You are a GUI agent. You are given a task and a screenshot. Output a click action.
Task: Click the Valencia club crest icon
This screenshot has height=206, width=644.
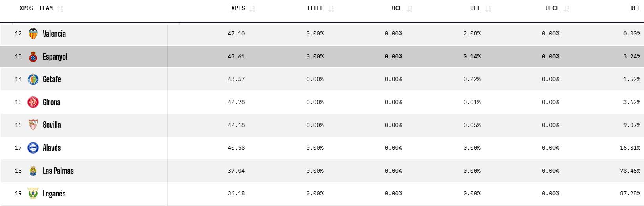pos(33,34)
